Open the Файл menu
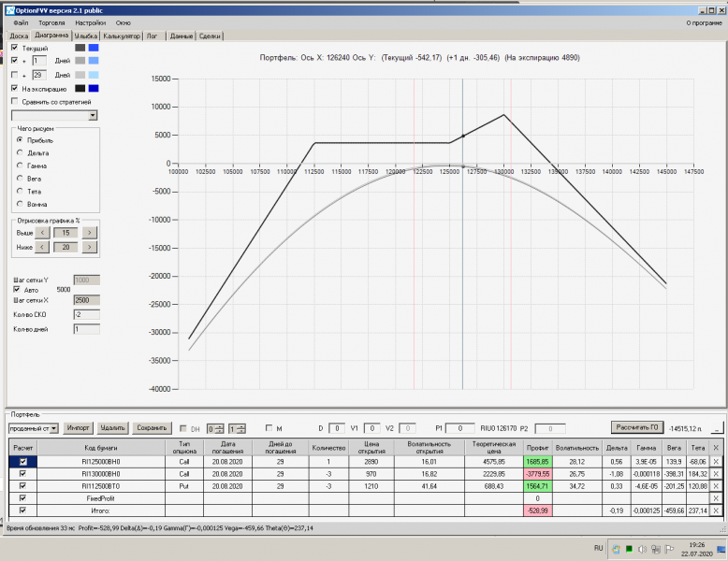Viewport: 728px width, 561px height. tap(21, 22)
